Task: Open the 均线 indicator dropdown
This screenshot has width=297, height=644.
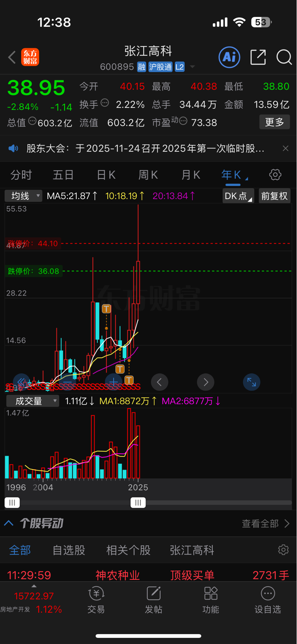Action: 23,196
